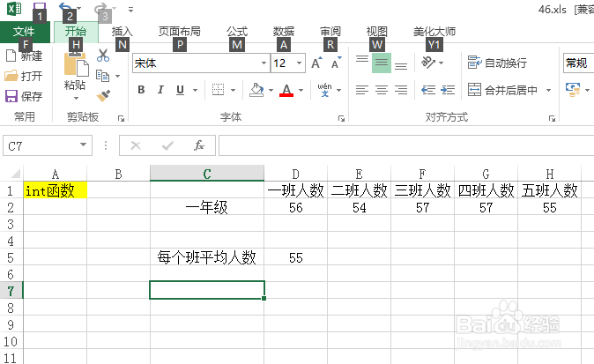594x364 pixels.
Task: Toggle Align Left horizontal alignment
Action: [362, 90]
